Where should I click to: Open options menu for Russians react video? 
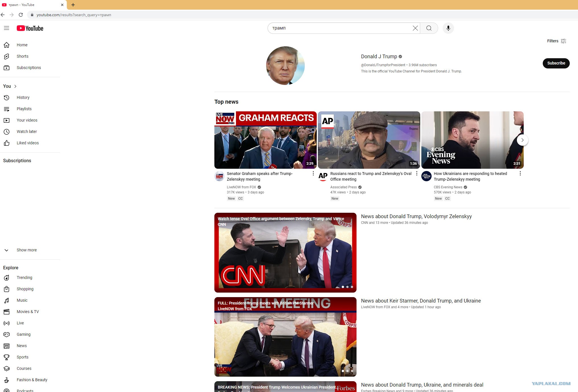pyautogui.click(x=417, y=174)
